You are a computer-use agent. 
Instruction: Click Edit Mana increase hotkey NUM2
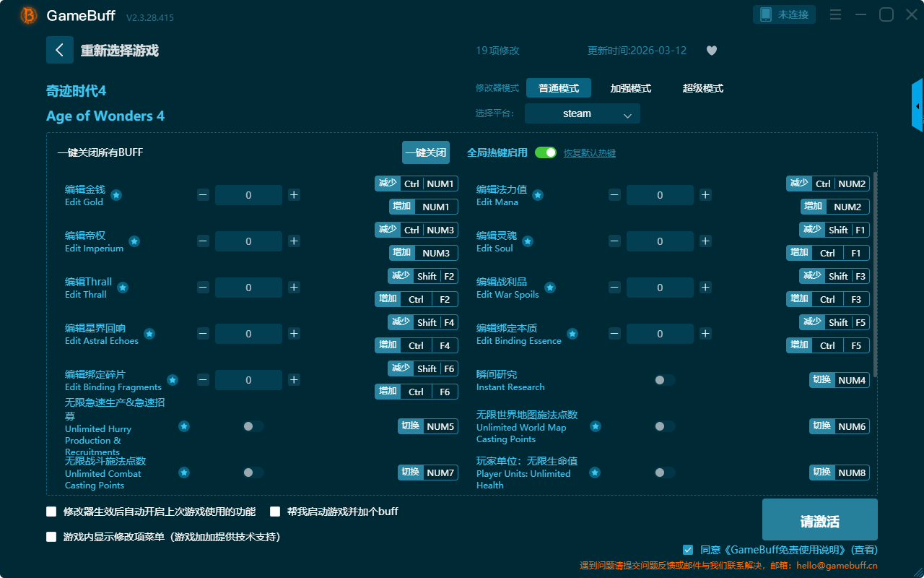tap(835, 207)
